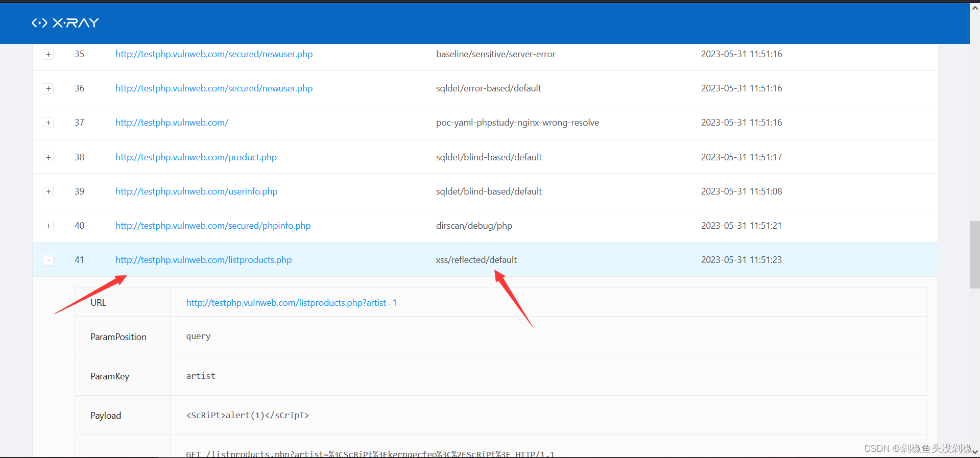Expand row 35 with the plus toggle
The width and height of the screenshot is (980, 458).
pos(48,54)
